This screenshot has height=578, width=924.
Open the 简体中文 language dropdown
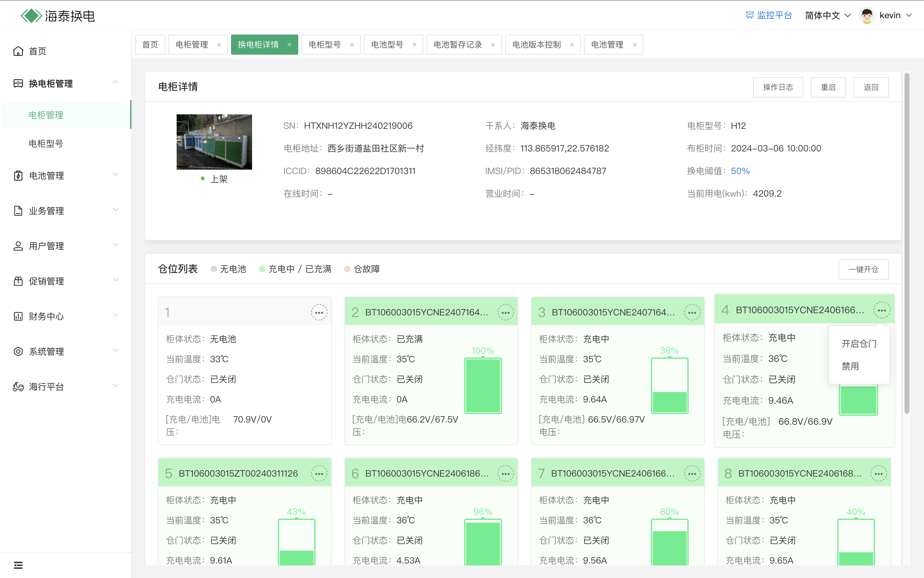[x=828, y=15]
